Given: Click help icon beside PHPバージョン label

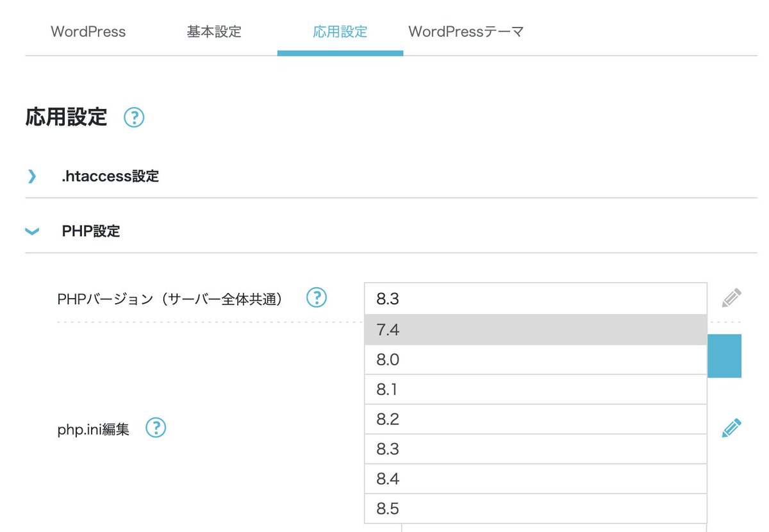Looking at the screenshot, I should click(317, 297).
